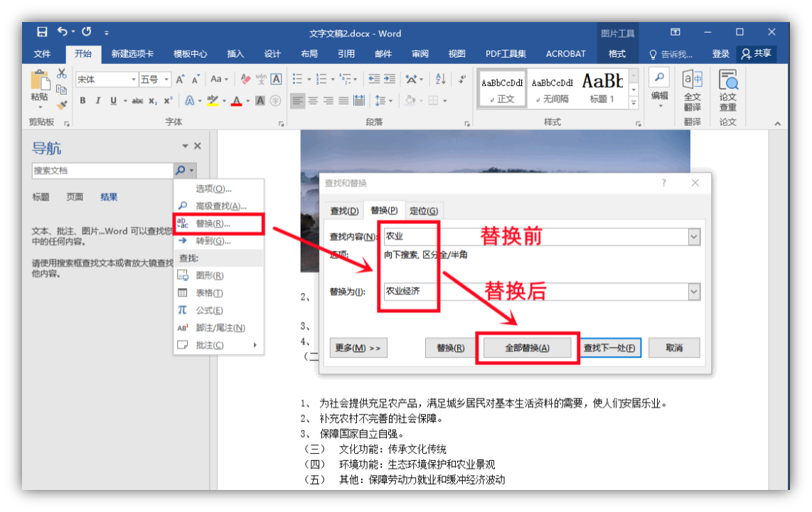Click the 论文查重 plagiarism check icon
Viewport: 812px width, 512px height.
727,90
